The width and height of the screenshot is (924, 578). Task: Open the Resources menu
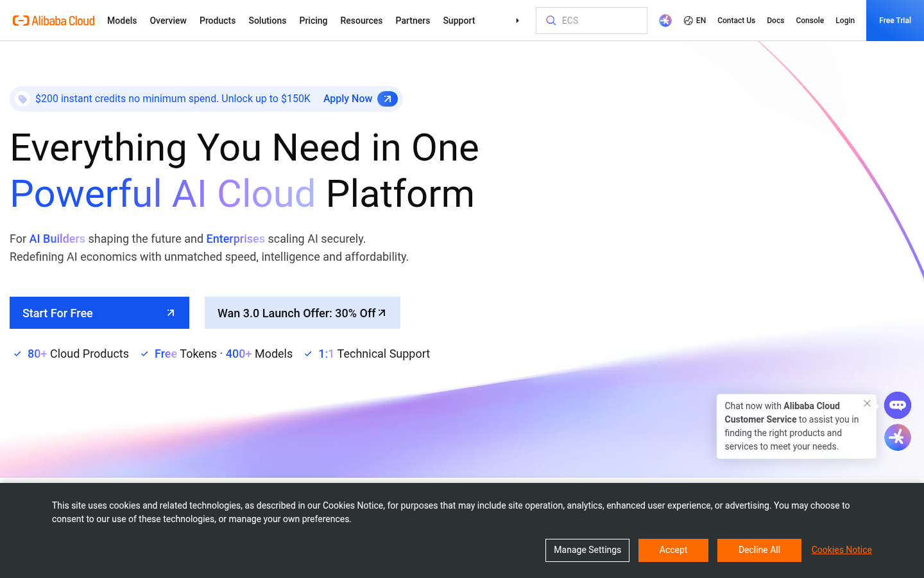(x=361, y=21)
